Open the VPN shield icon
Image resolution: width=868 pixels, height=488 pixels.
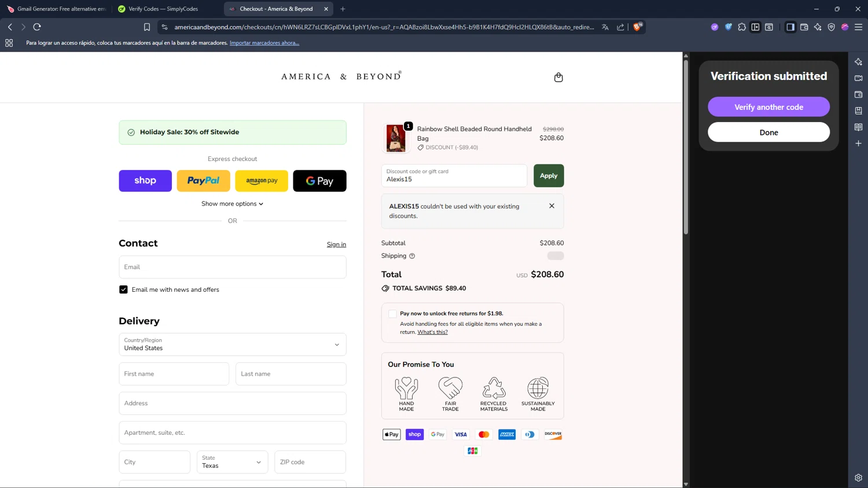click(x=831, y=27)
